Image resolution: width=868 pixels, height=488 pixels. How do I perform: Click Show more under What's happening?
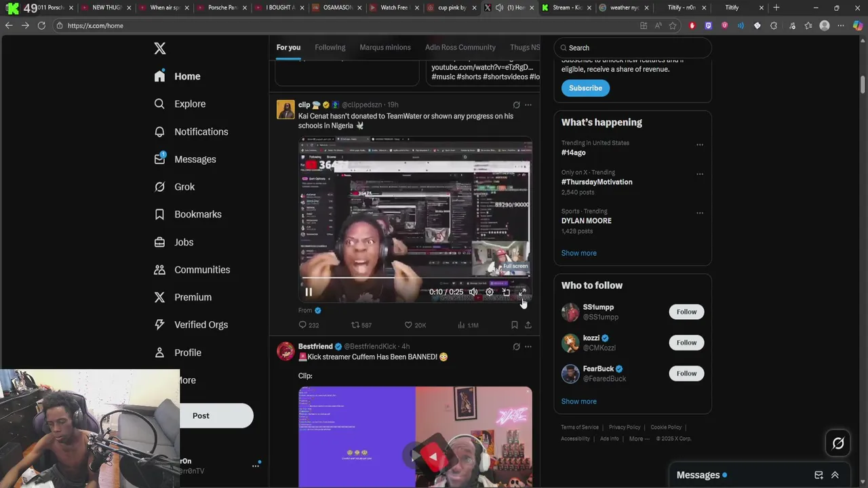[x=579, y=253]
